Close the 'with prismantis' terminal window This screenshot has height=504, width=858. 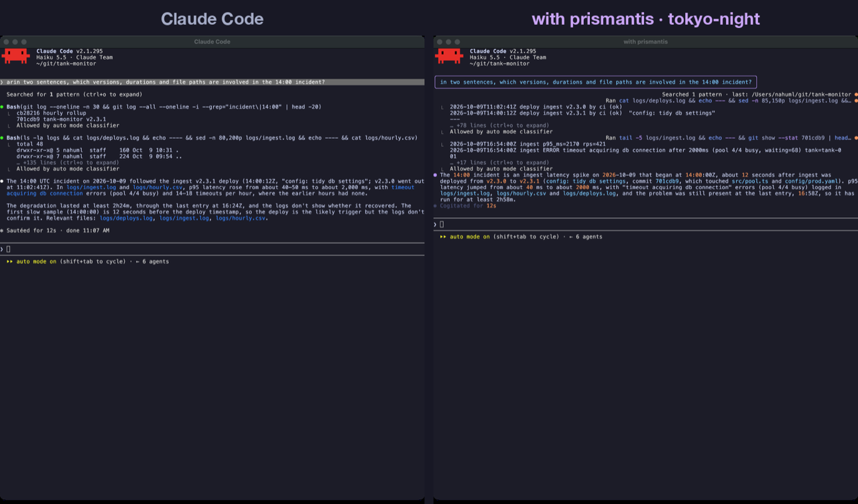(x=440, y=42)
